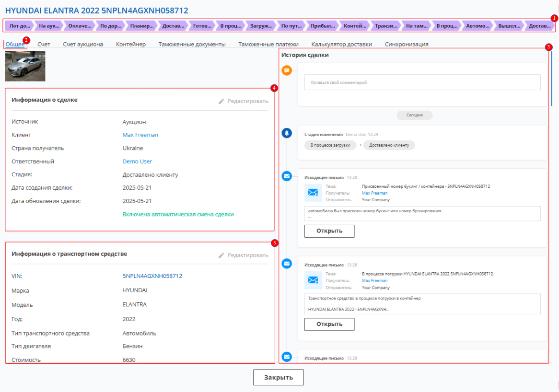
Task: Open the car photo thumbnail
Action: tap(25, 66)
